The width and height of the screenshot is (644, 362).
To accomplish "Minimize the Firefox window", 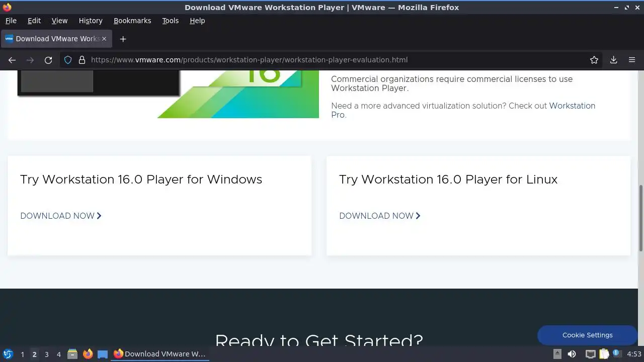I will coord(616,8).
